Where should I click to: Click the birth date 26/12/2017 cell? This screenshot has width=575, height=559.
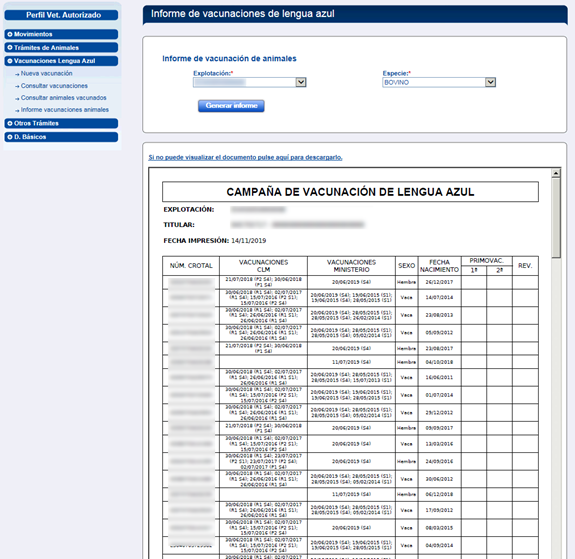pyautogui.click(x=439, y=282)
